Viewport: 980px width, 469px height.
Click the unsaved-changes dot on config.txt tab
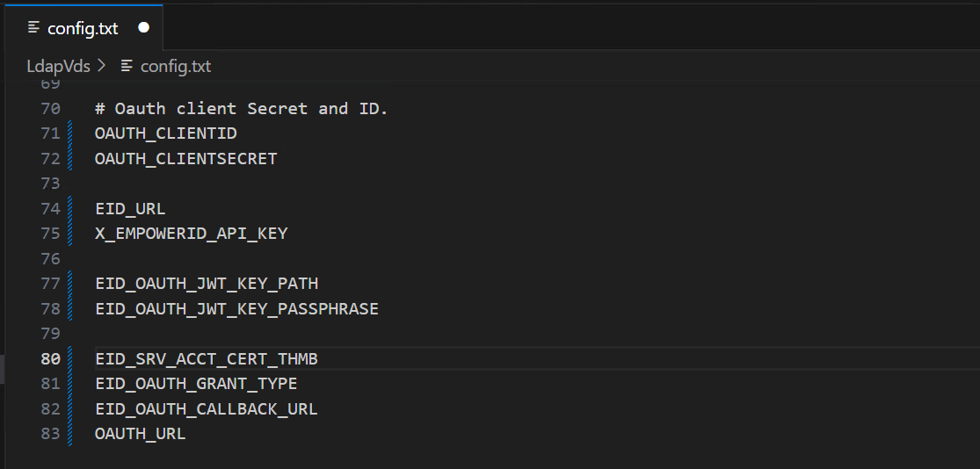(x=144, y=28)
